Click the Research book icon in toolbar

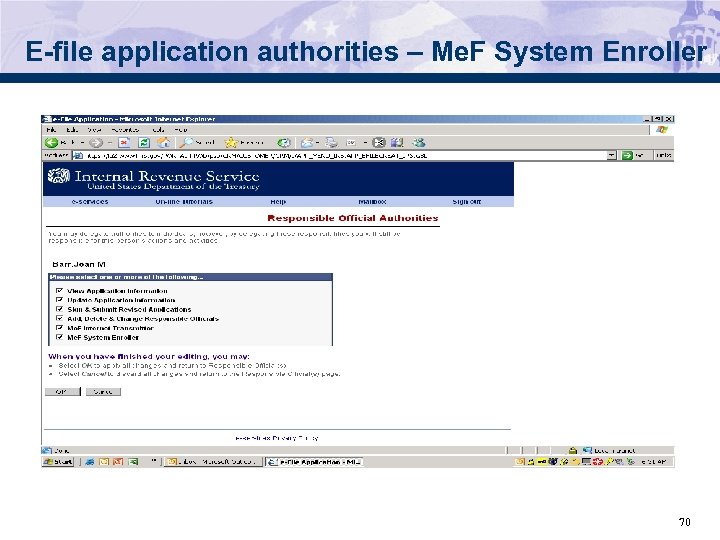click(397, 143)
